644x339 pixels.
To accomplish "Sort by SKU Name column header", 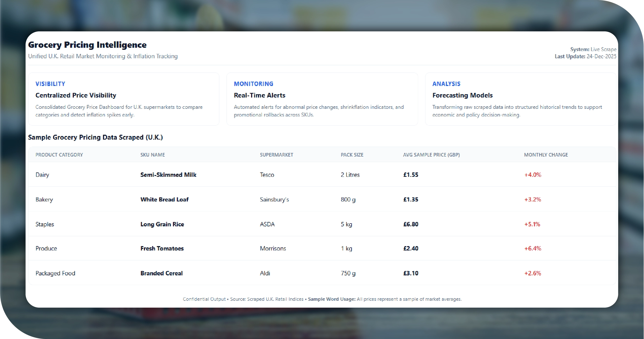I will point(152,155).
